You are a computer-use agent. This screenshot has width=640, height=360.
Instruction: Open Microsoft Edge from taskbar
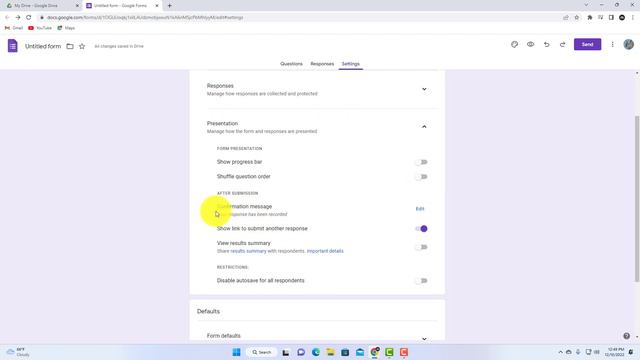(316, 352)
